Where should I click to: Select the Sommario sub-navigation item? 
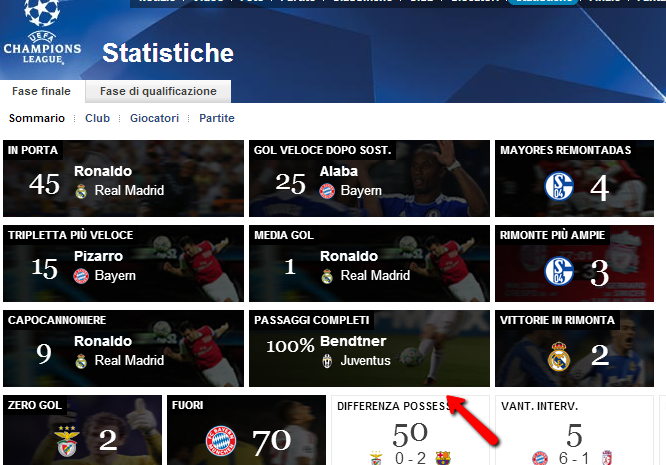pos(37,118)
